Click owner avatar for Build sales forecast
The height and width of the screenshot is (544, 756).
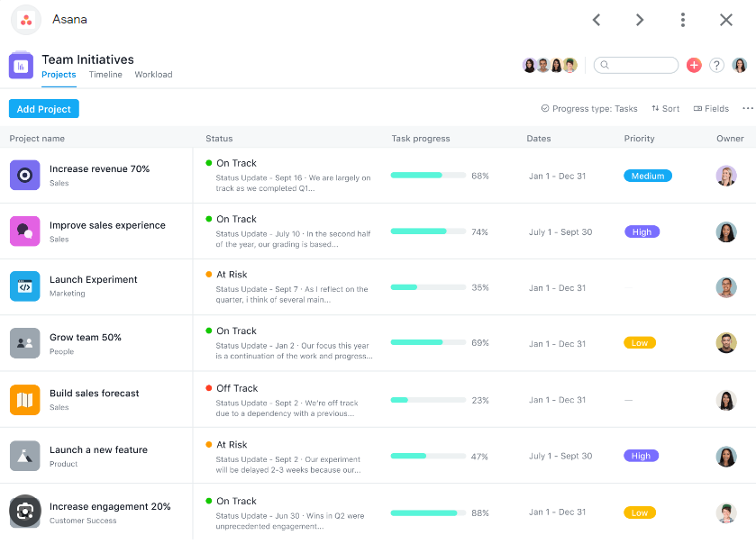[x=725, y=400]
